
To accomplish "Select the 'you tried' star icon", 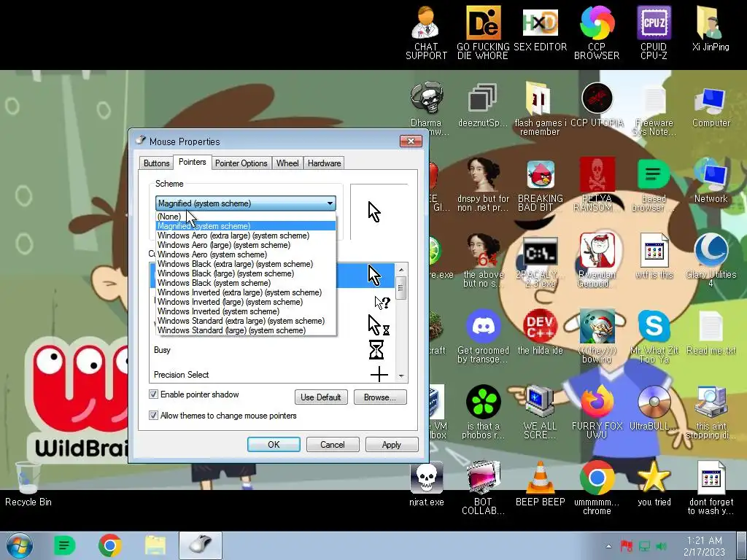I will pos(654,484).
